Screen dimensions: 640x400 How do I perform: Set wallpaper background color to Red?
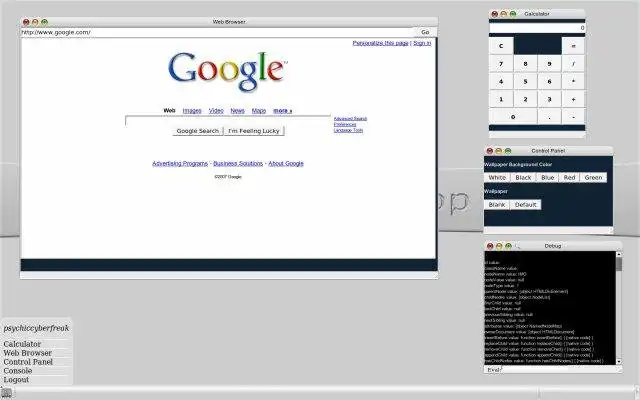[569, 178]
